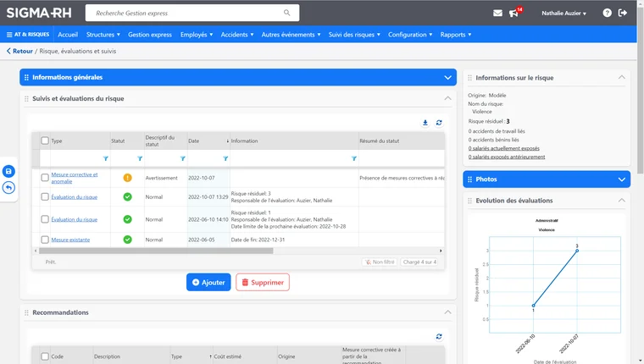Image resolution: width=644 pixels, height=364 pixels.
Task: Click the chart data point labeled 3
Action: [577, 251]
